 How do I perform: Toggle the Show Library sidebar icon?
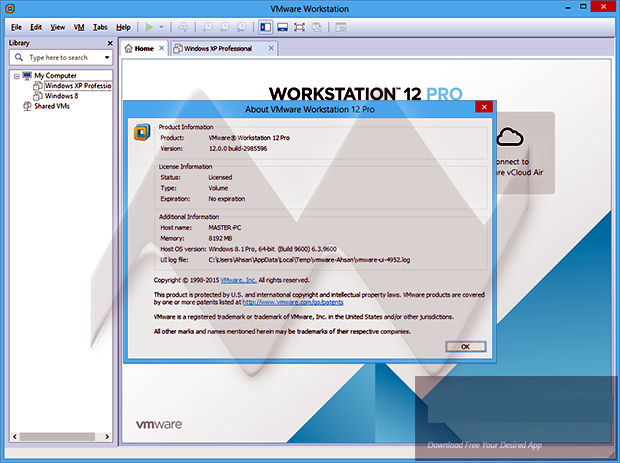click(266, 27)
